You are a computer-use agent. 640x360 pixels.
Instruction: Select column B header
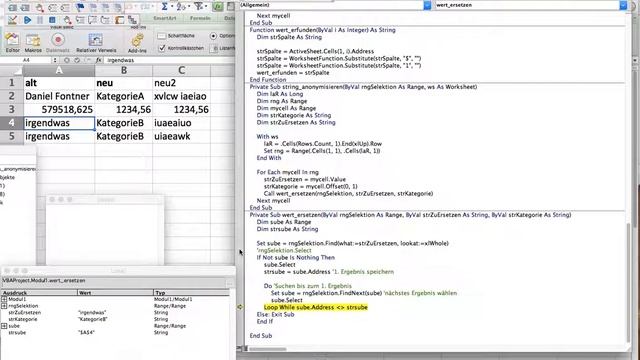click(x=124, y=70)
